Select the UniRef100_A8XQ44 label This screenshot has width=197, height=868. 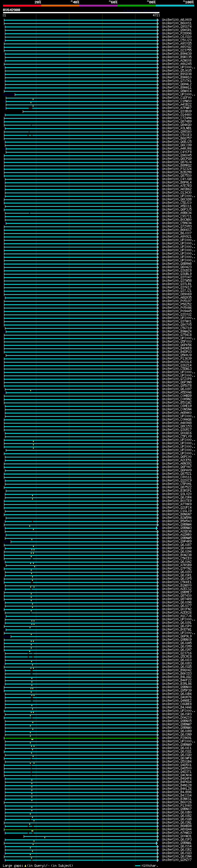pyautogui.click(x=176, y=829)
